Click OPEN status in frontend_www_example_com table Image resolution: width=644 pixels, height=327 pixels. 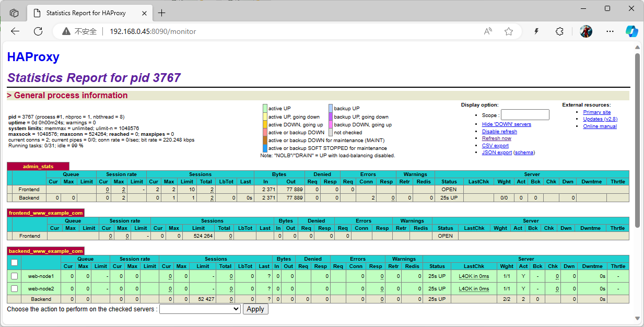[446, 236]
